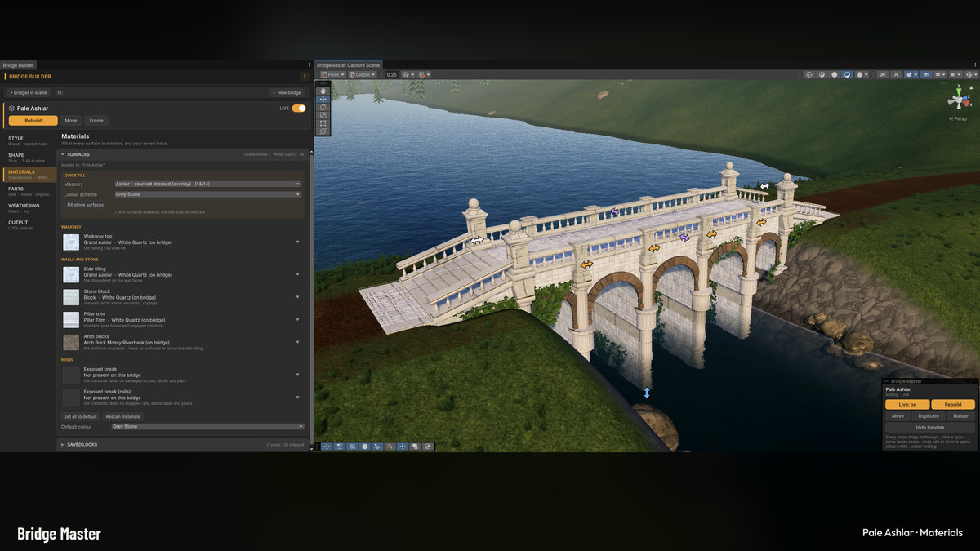
Task: Click Rescan materials
Action: click(122, 416)
